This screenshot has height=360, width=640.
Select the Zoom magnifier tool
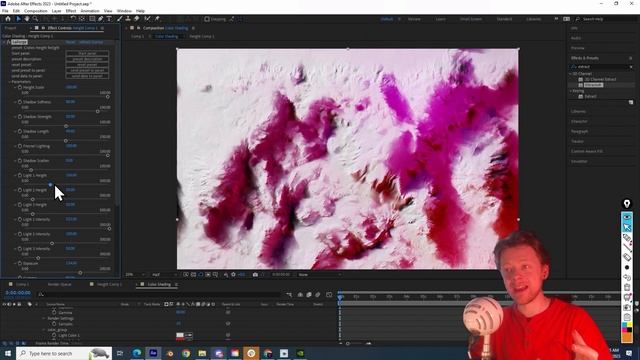(36, 19)
